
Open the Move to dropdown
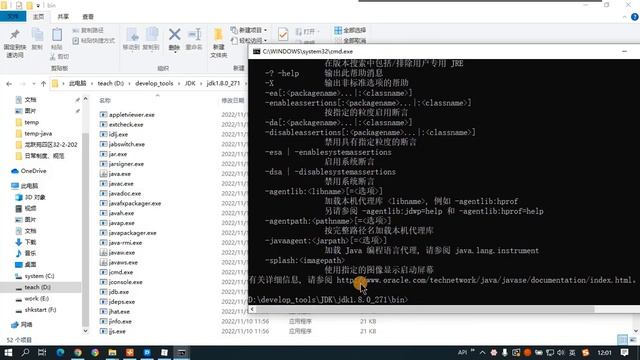tap(131, 39)
